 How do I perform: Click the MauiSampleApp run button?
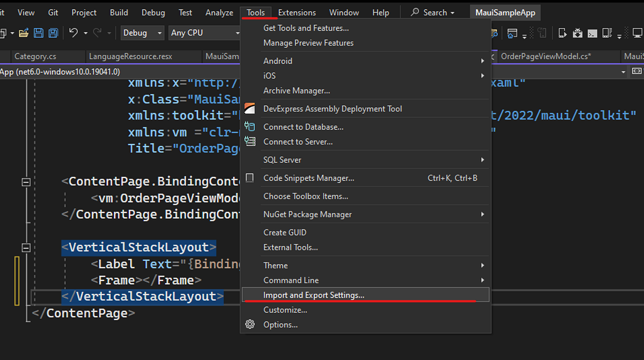point(505,12)
